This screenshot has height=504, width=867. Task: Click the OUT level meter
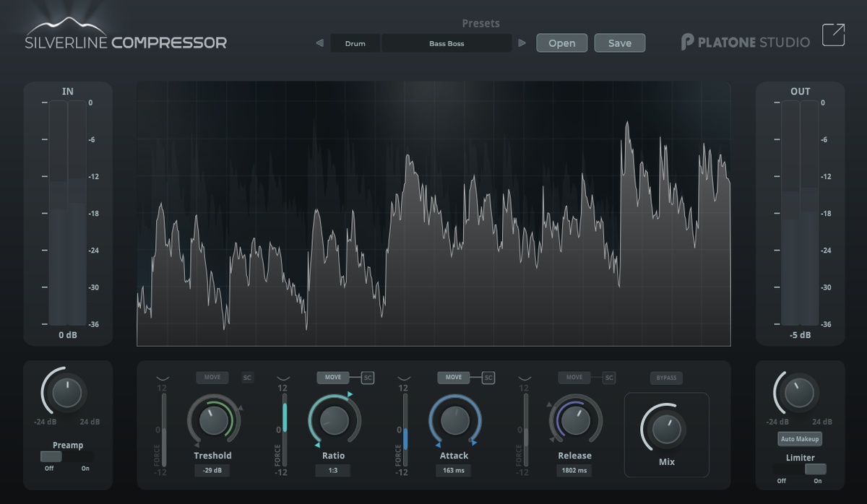(800, 213)
